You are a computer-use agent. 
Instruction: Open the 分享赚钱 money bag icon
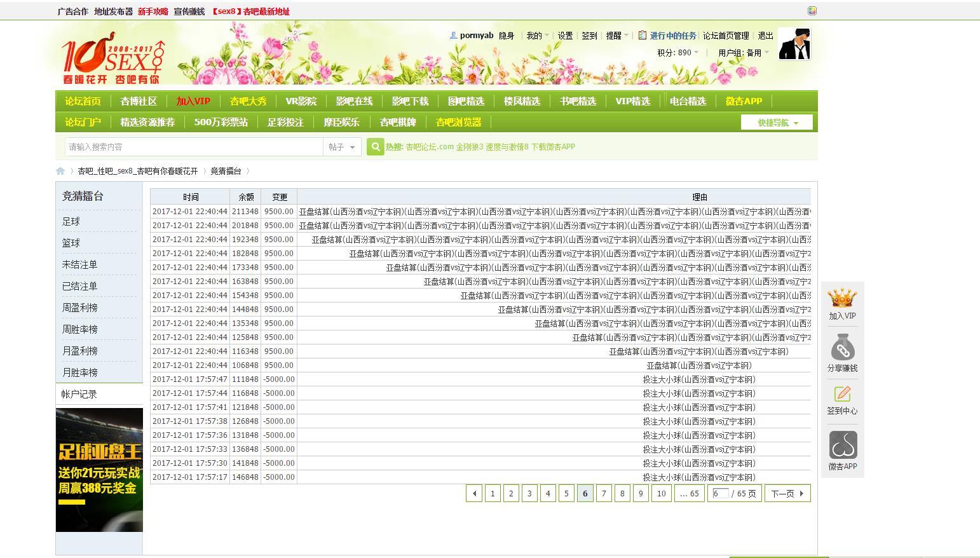click(x=842, y=348)
